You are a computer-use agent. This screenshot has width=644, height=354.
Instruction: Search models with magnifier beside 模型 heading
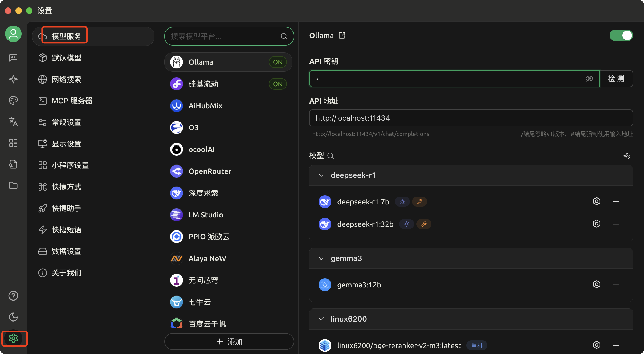pos(331,156)
